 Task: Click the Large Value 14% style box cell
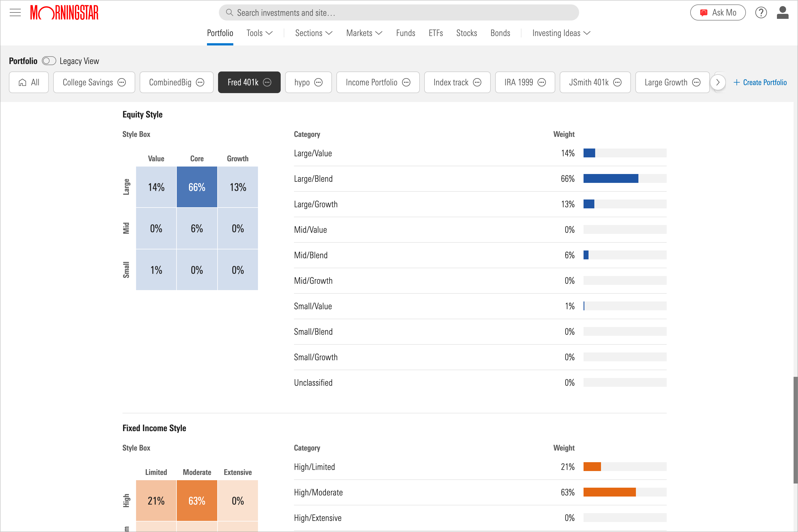pos(156,187)
